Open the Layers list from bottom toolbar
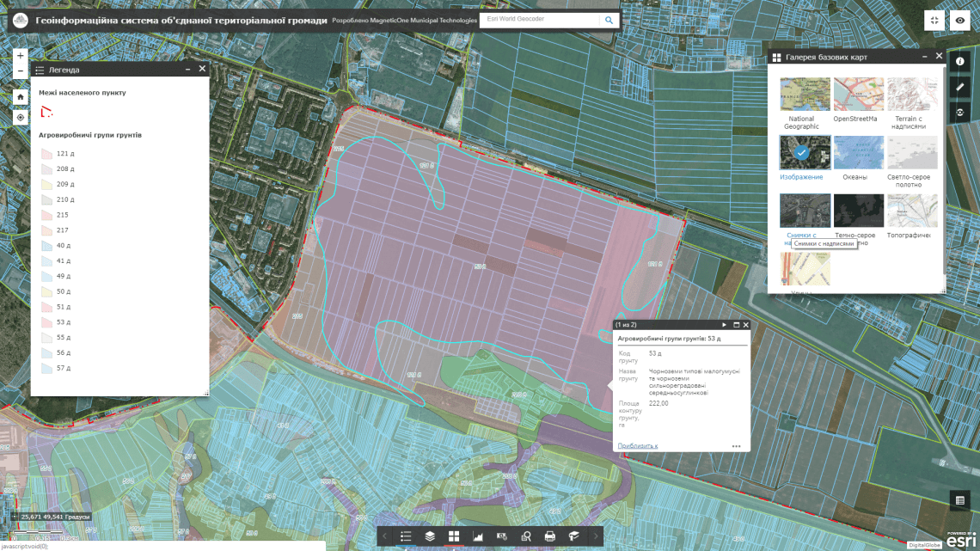This screenshot has height=551, width=980. coord(430,536)
